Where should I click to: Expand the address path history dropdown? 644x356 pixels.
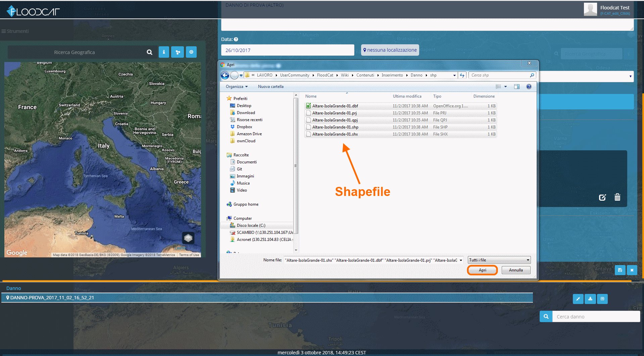tap(454, 75)
